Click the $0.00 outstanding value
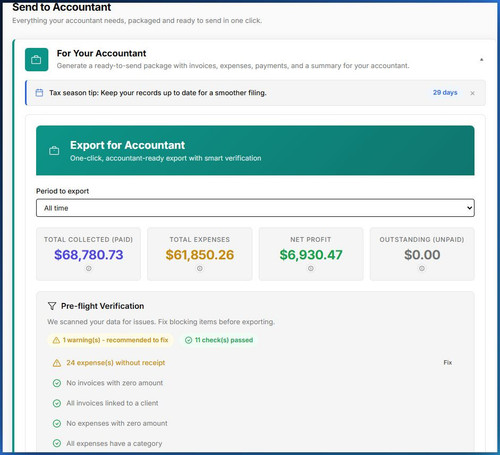The image size is (500, 455). tap(422, 255)
